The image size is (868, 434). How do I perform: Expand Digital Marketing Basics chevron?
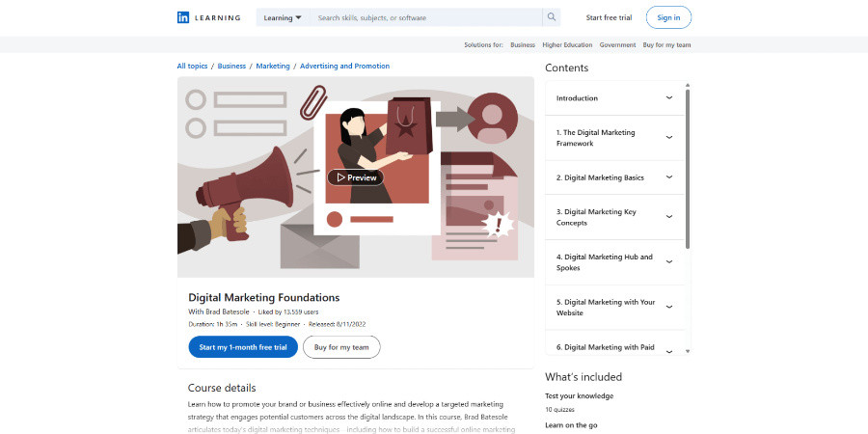point(669,177)
